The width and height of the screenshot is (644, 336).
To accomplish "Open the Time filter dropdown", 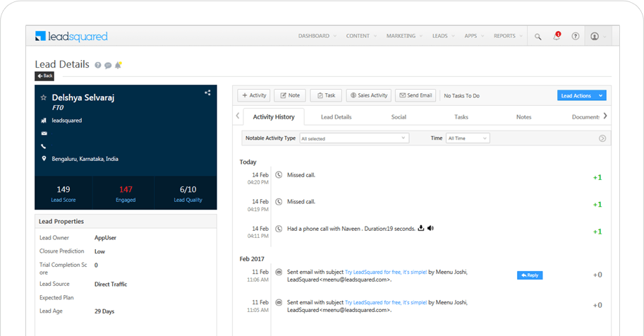I will (x=467, y=138).
